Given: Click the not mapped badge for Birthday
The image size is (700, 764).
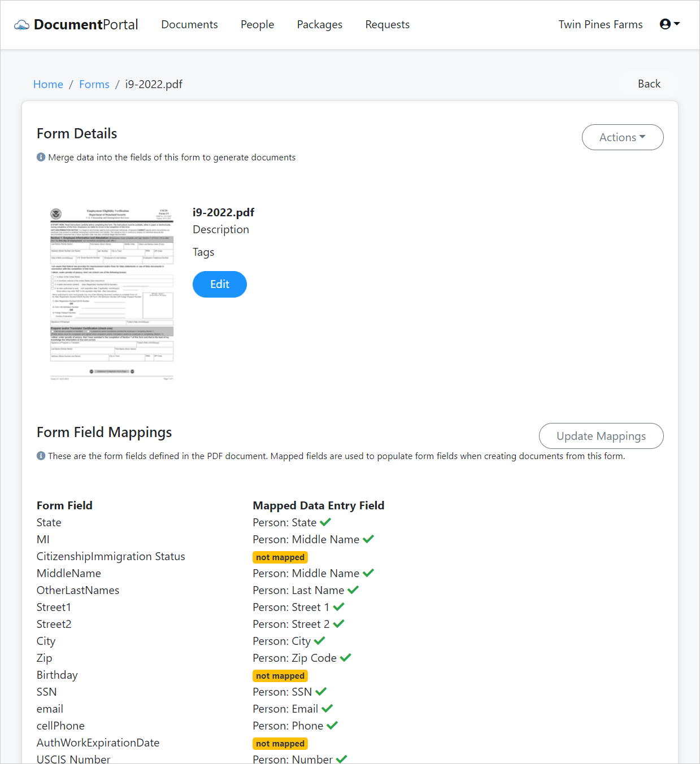Looking at the screenshot, I should click(x=280, y=675).
